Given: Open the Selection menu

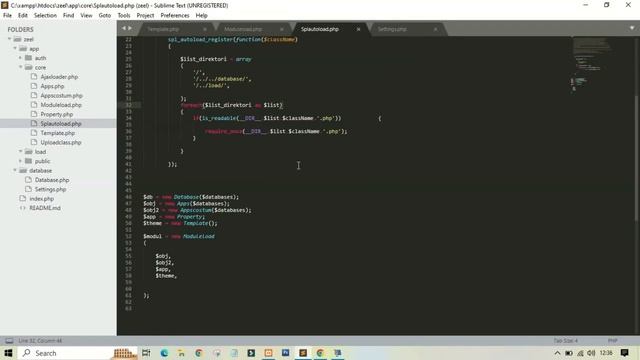Looking at the screenshot, I should 45,16.
